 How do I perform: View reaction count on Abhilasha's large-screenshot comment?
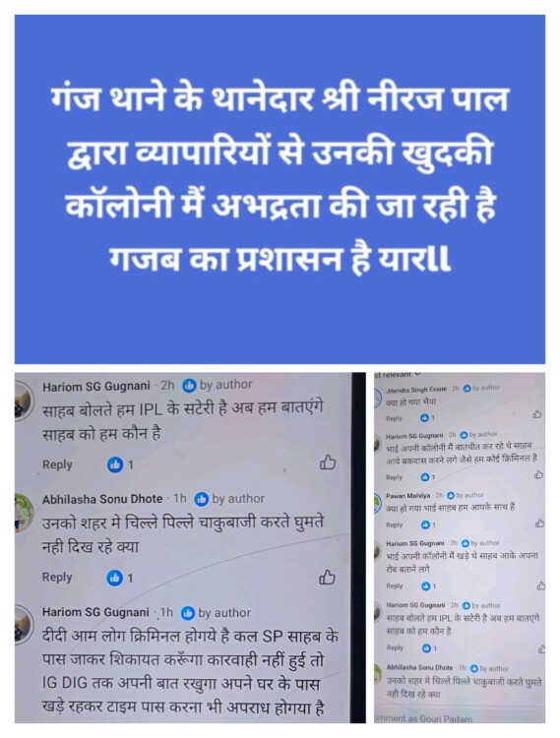120,578
